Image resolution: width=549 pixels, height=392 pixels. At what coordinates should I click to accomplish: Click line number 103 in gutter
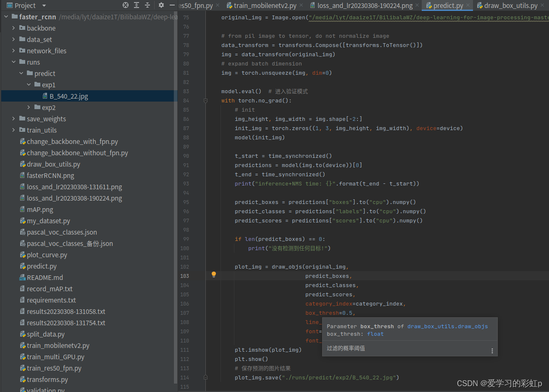(x=185, y=276)
